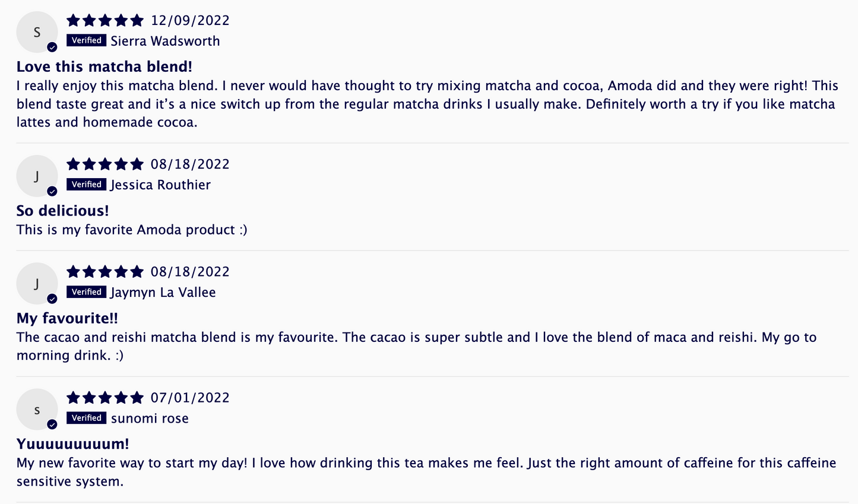Click review title "My favourite!!"
The height and width of the screenshot is (504, 858).
coord(67,318)
